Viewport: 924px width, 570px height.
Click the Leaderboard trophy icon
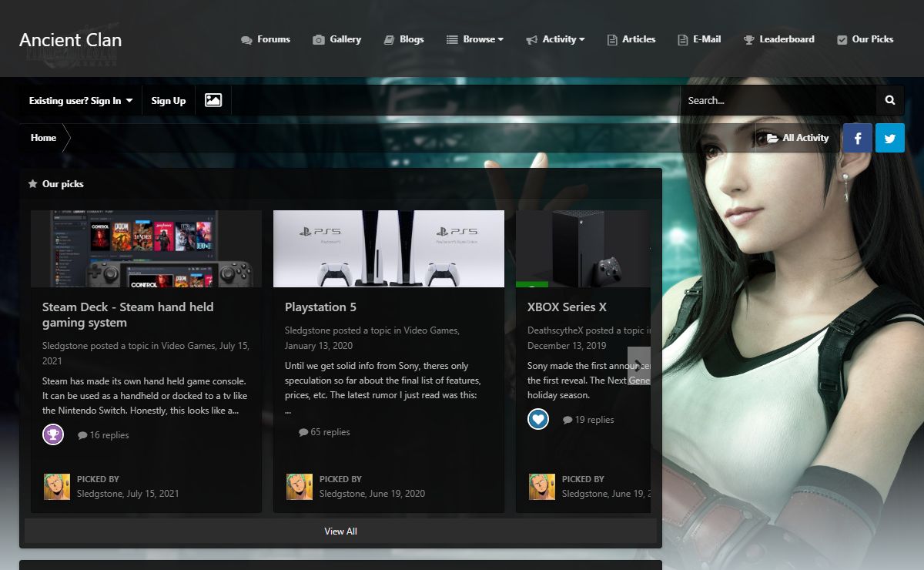748,40
